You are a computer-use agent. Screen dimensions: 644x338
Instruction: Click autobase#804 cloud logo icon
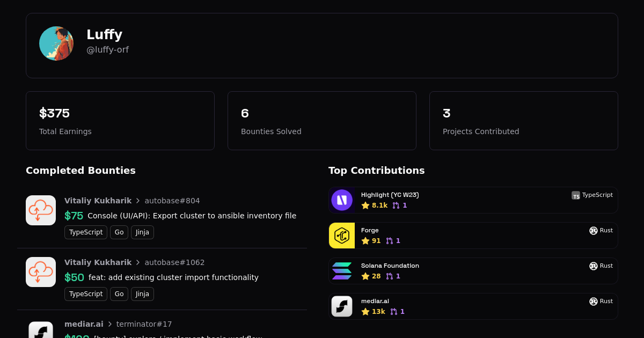click(x=41, y=210)
